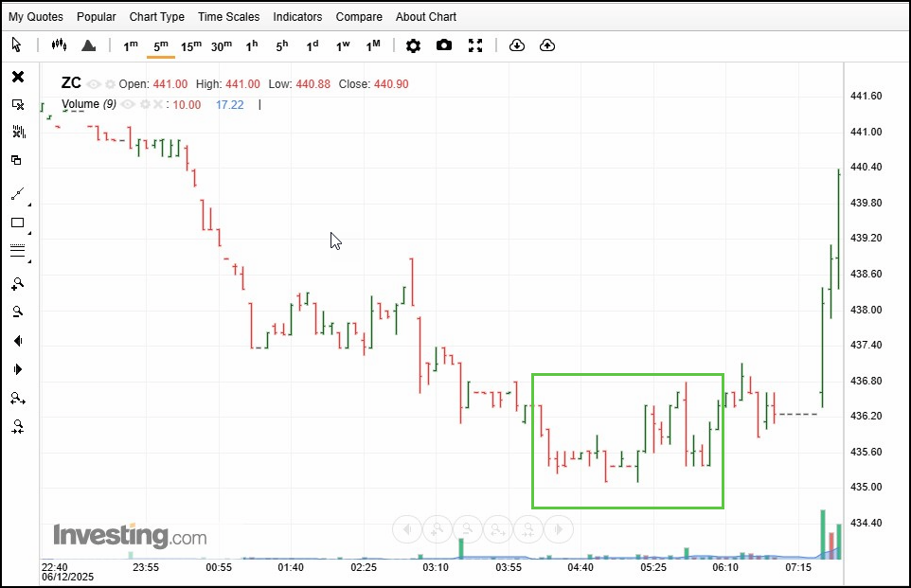911x588 pixels.
Task: Open chart settings gear in top toolbar
Action: (x=413, y=45)
